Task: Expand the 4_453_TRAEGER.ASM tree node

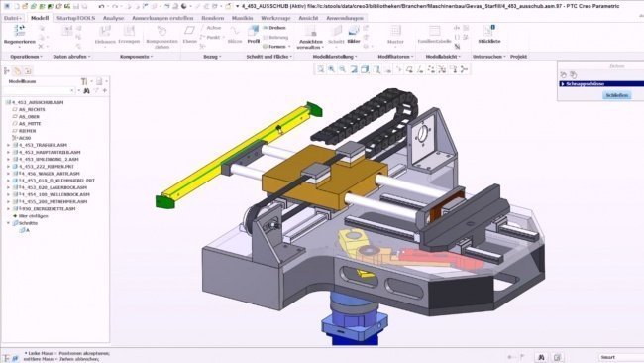Action: (x=8, y=145)
